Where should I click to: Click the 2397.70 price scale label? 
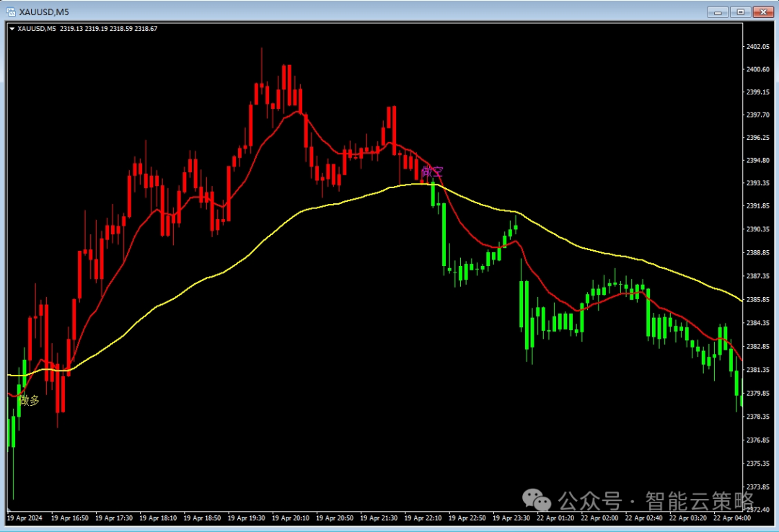point(757,115)
